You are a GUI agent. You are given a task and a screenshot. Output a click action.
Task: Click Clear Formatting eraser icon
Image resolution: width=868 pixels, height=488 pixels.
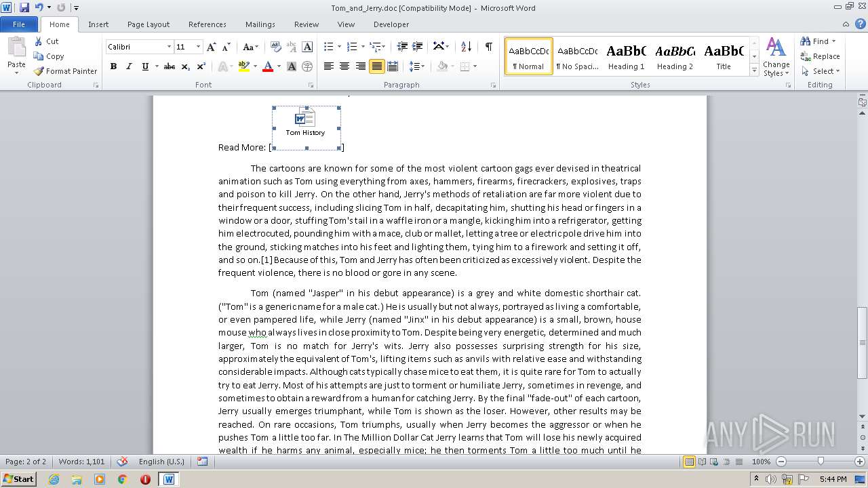point(276,47)
